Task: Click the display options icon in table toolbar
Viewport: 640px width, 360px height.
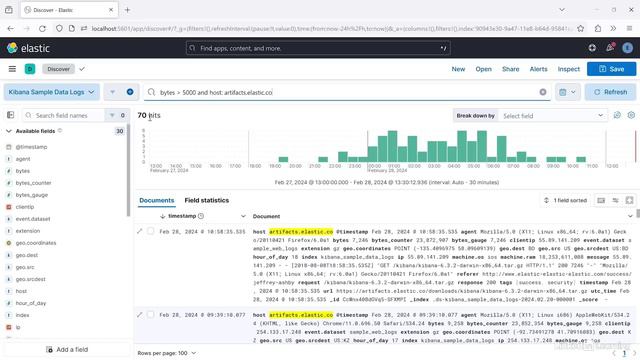Action: coord(601,200)
